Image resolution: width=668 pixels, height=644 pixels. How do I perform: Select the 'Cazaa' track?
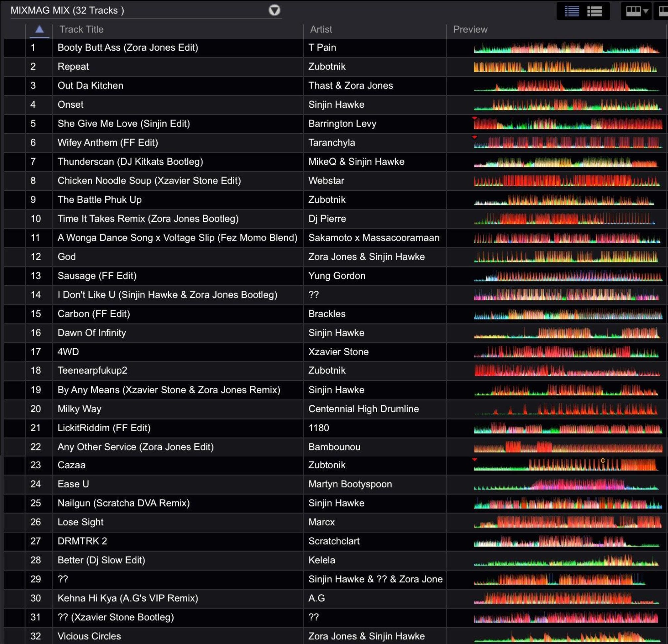(72, 465)
